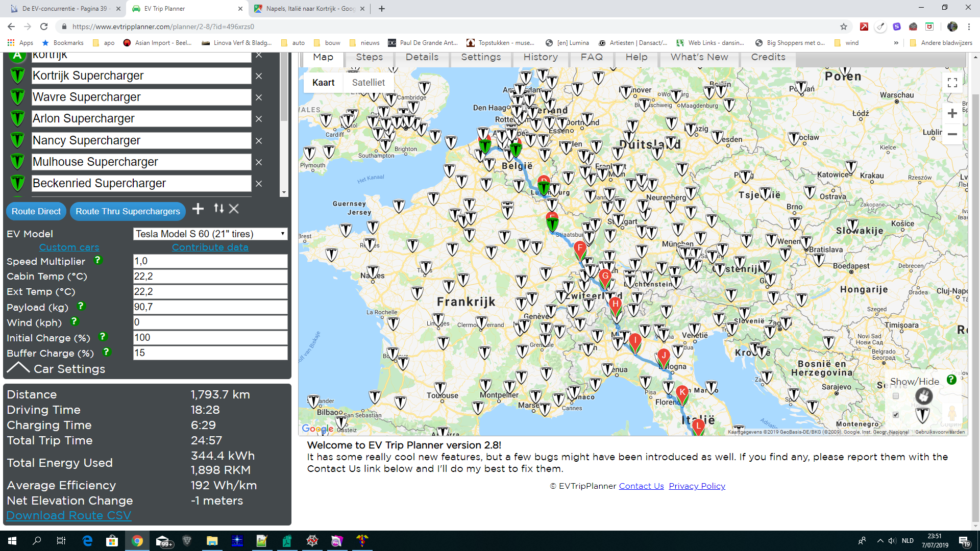Collapse the Car Settings section
The image size is (980, 551).
(x=56, y=369)
